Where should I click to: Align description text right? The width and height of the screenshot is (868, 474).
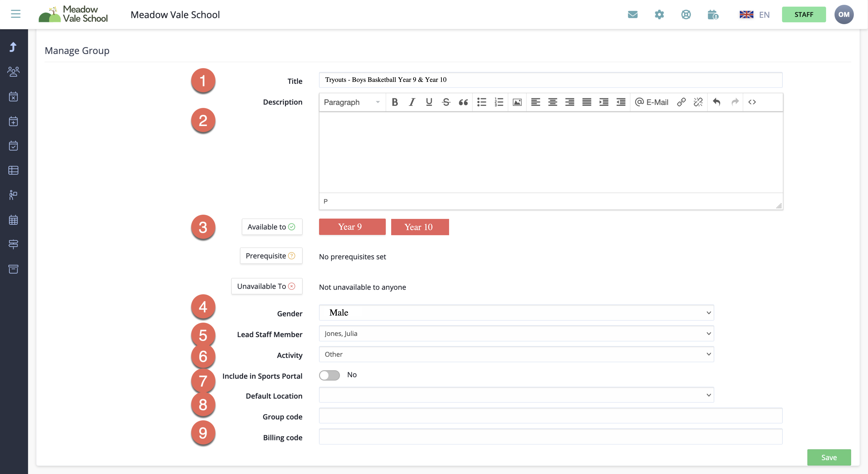(x=569, y=102)
